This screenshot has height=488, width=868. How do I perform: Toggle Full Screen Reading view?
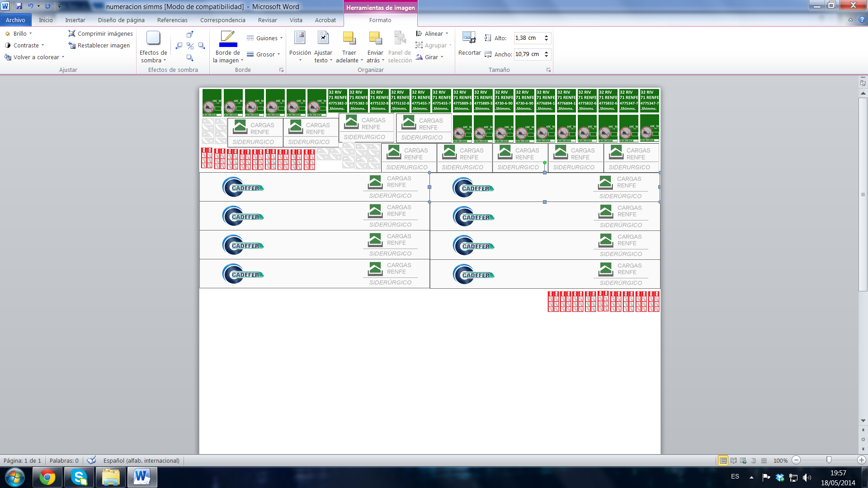[733, 460]
